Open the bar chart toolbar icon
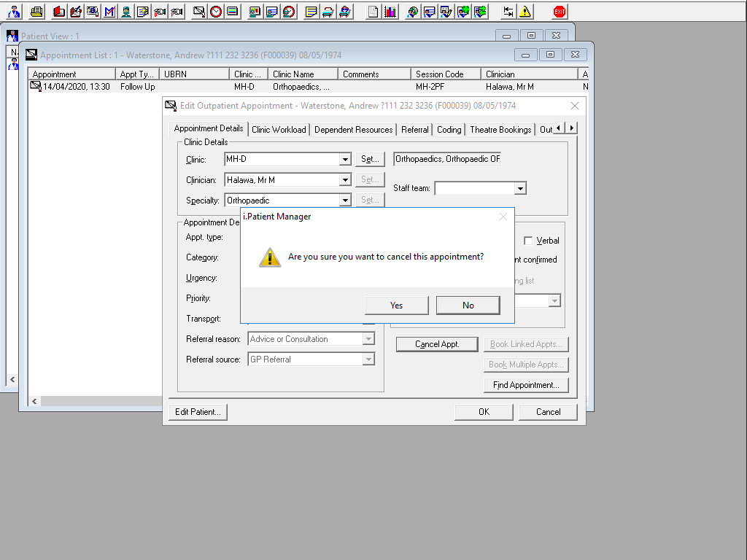The image size is (747, 560). 390,12
